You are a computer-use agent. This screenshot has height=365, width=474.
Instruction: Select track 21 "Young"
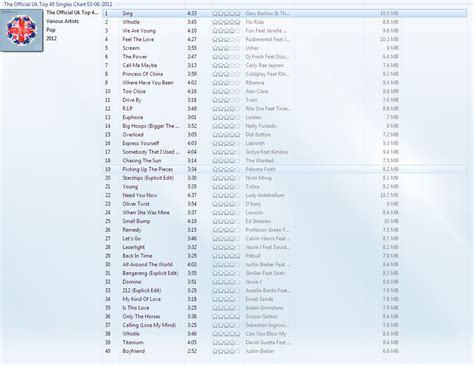pyautogui.click(x=130, y=187)
